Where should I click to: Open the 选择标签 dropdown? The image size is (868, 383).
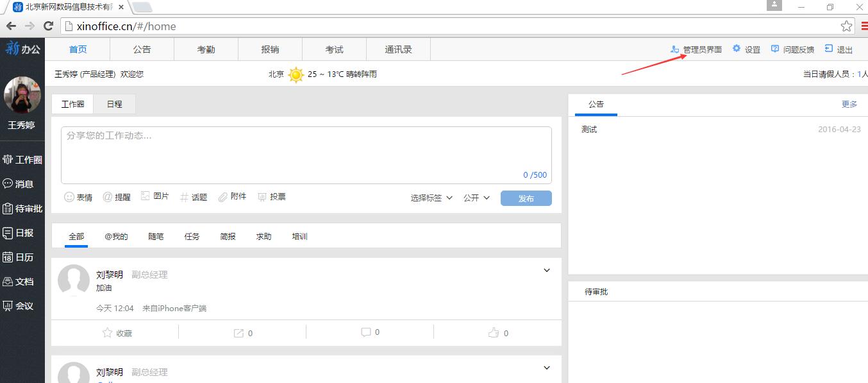tap(431, 198)
